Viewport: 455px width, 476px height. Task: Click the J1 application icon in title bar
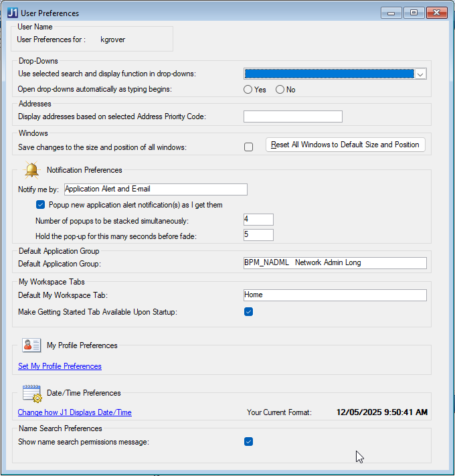pyautogui.click(x=12, y=13)
